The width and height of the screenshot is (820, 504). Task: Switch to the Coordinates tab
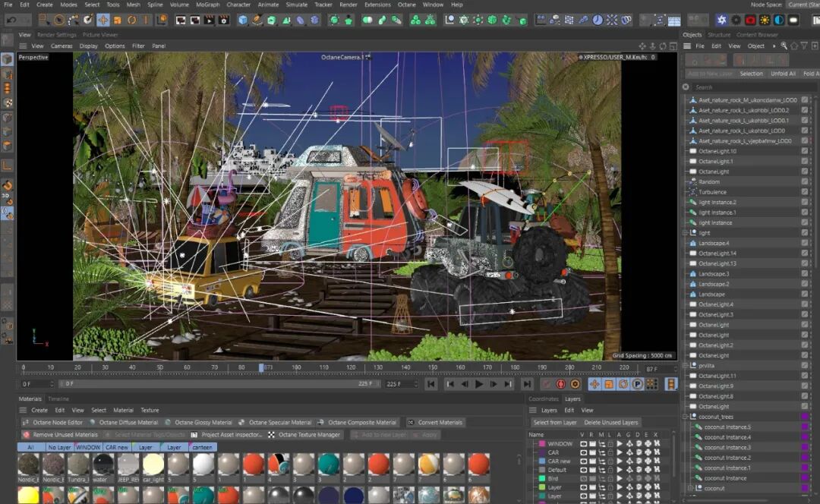point(544,399)
